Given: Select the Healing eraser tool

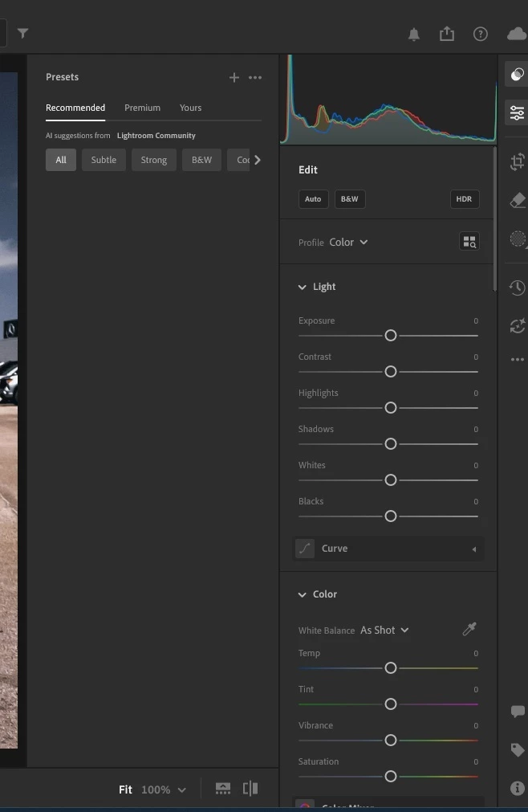Looking at the screenshot, I should point(518,201).
